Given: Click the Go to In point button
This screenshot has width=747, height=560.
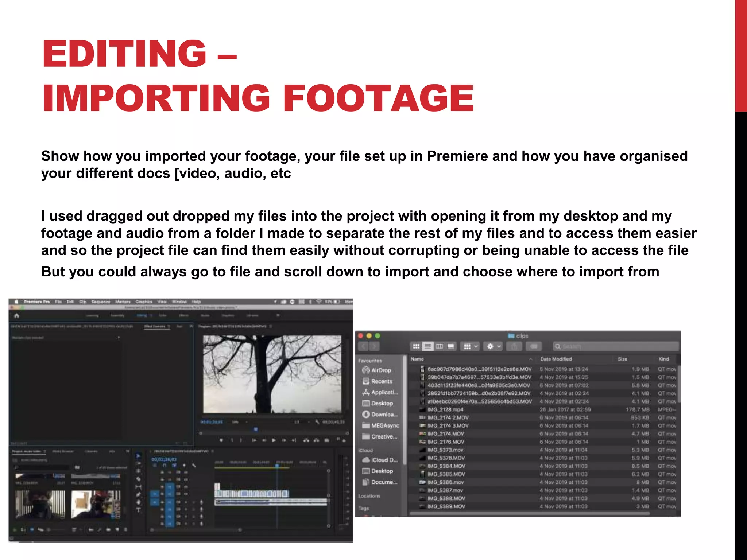Looking at the screenshot, I should [254, 440].
